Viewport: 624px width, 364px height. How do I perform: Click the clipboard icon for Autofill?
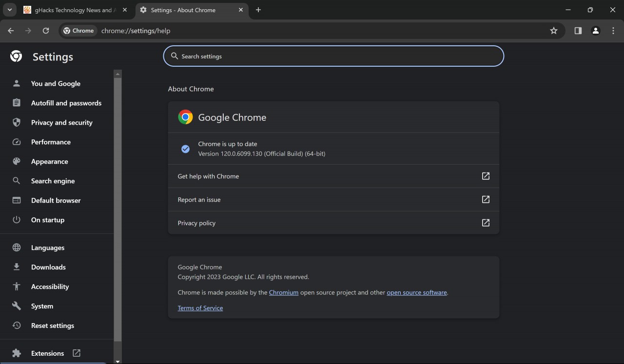click(17, 103)
